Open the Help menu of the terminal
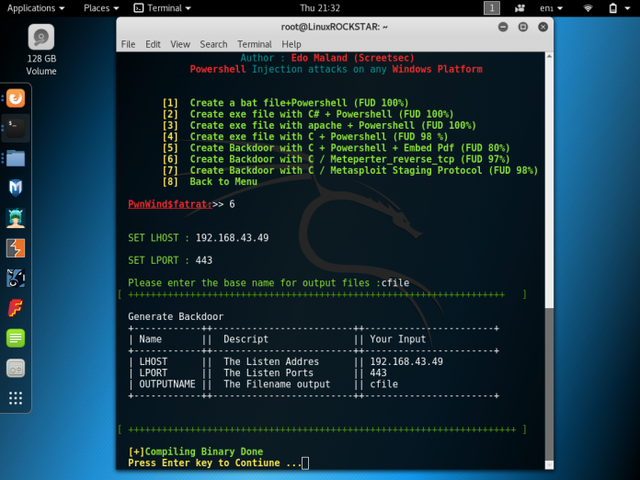 (291, 44)
